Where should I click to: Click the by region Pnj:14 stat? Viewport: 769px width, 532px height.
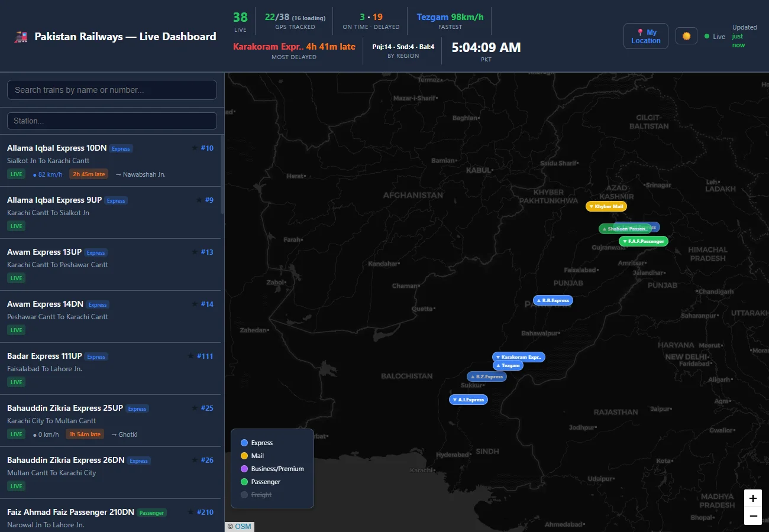(403, 51)
